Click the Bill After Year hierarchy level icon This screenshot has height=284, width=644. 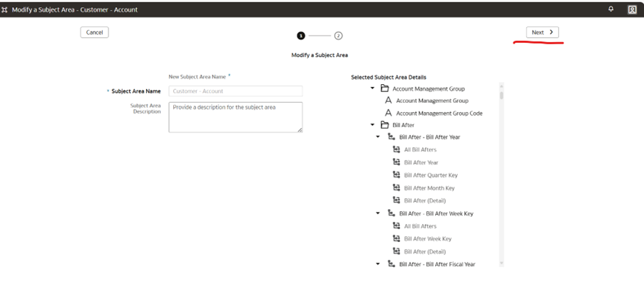(x=397, y=162)
